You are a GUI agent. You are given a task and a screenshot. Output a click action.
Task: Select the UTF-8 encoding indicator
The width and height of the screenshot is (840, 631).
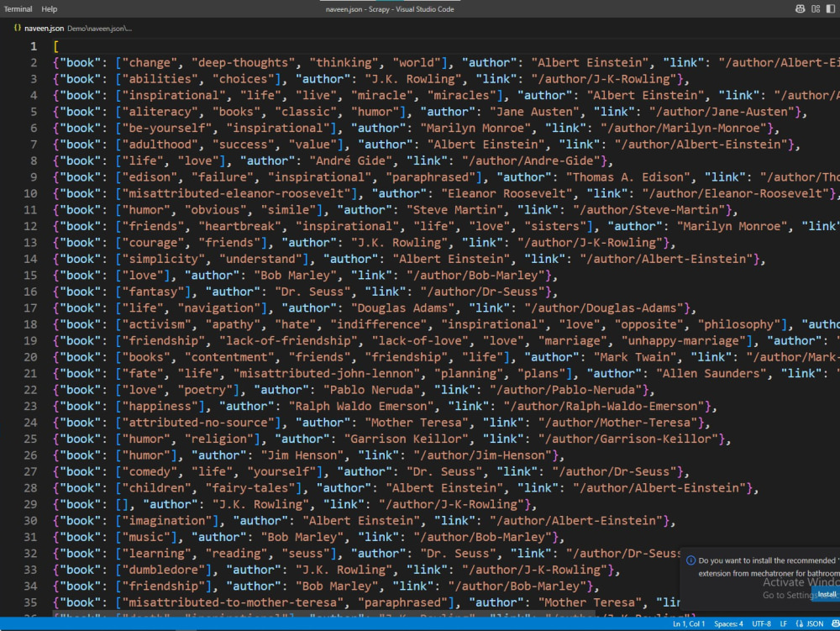(x=761, y=624)
